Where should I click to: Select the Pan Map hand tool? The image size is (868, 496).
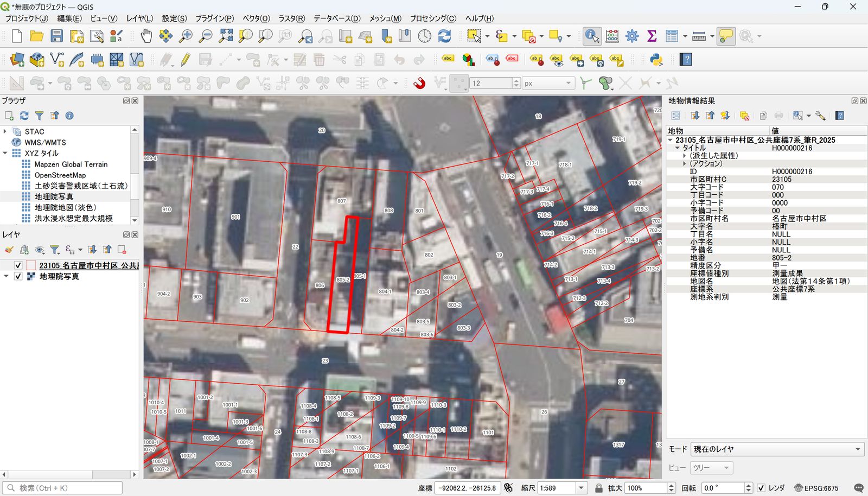point(146,36)
